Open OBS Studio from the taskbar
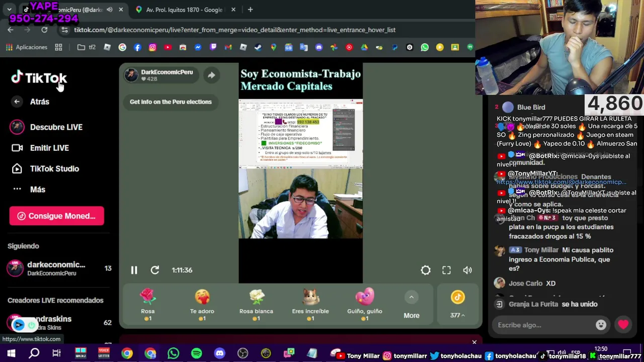644x362 pixels. 243,353
